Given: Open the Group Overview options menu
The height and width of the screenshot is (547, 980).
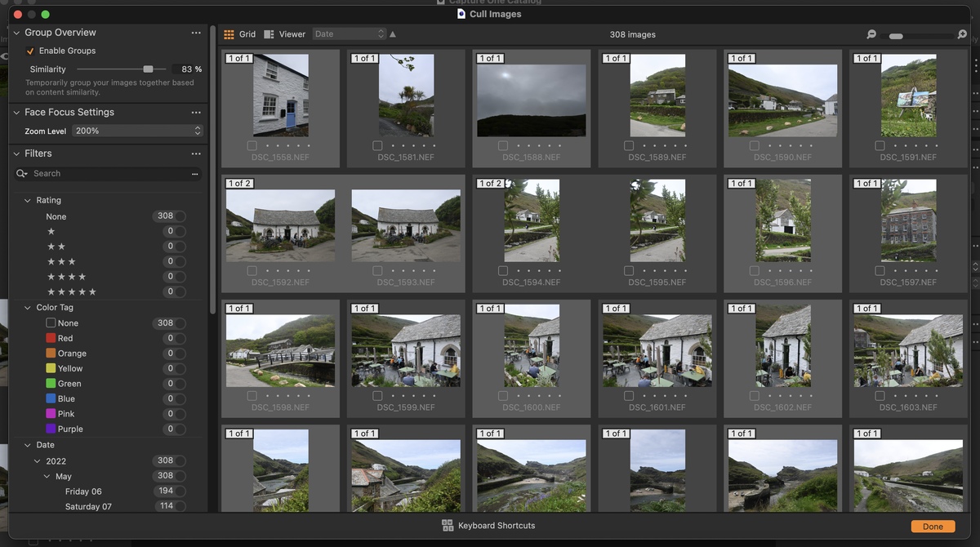Looking at the screenshot, I should tap(196, 33).
